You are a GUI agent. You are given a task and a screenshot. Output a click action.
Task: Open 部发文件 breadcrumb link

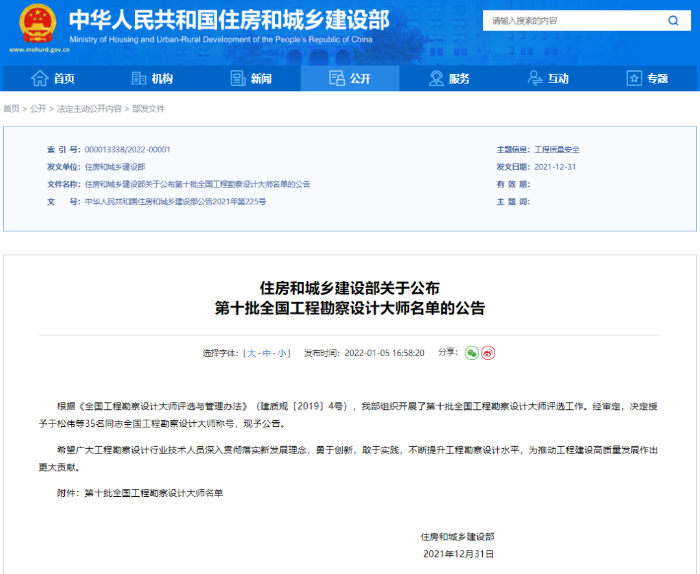(148, 108)
